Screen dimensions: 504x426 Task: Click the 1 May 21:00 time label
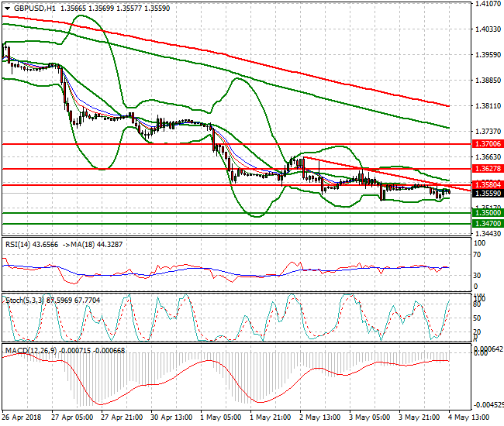tap(268, 417)
